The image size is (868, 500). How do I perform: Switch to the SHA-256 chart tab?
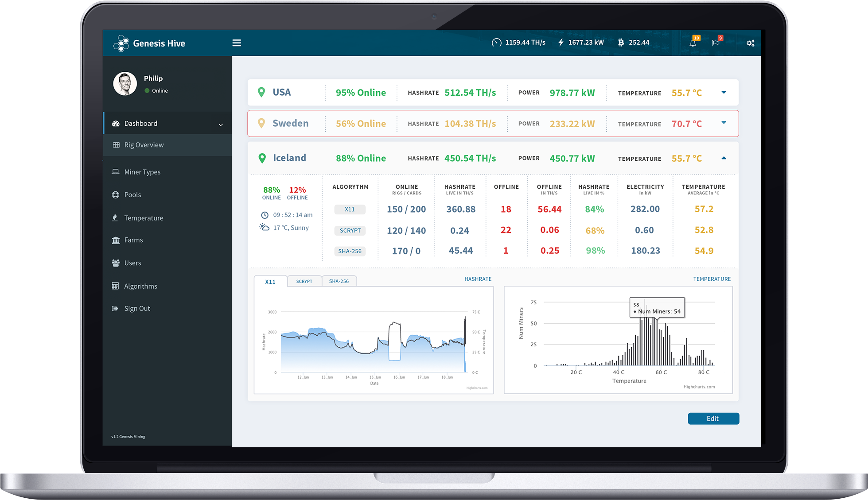point(339,281)
